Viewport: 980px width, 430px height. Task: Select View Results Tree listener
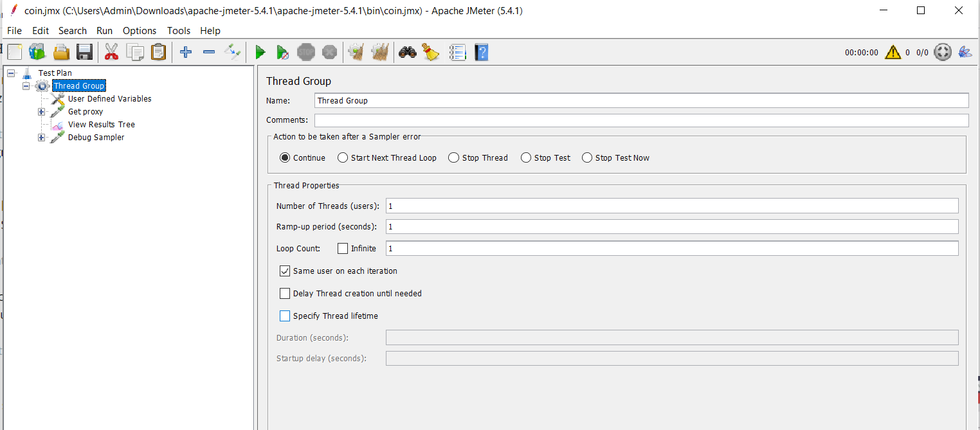point(102,124)
